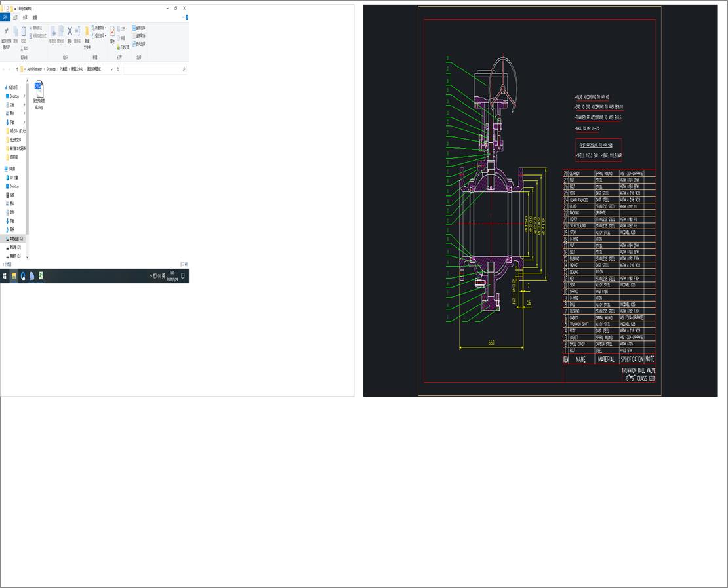
Task: Switch to details view in status bar
Action: click(182, 264)
